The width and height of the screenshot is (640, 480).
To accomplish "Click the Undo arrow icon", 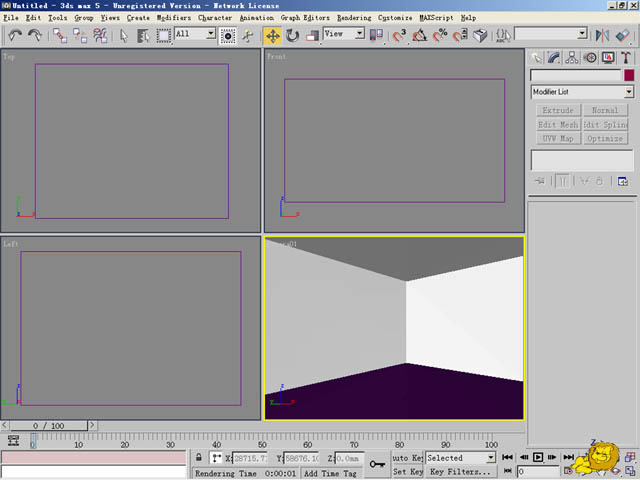I will (16, 35).
